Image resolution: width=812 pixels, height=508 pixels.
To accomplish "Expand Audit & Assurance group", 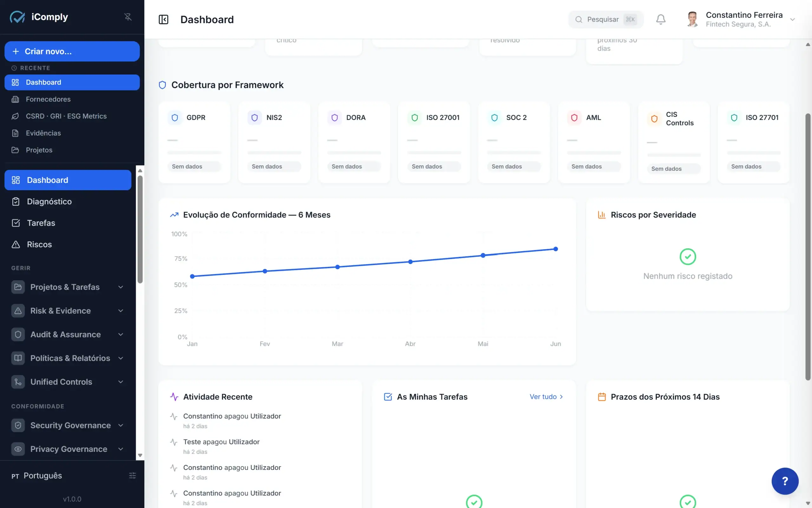I will click(68, 335).
